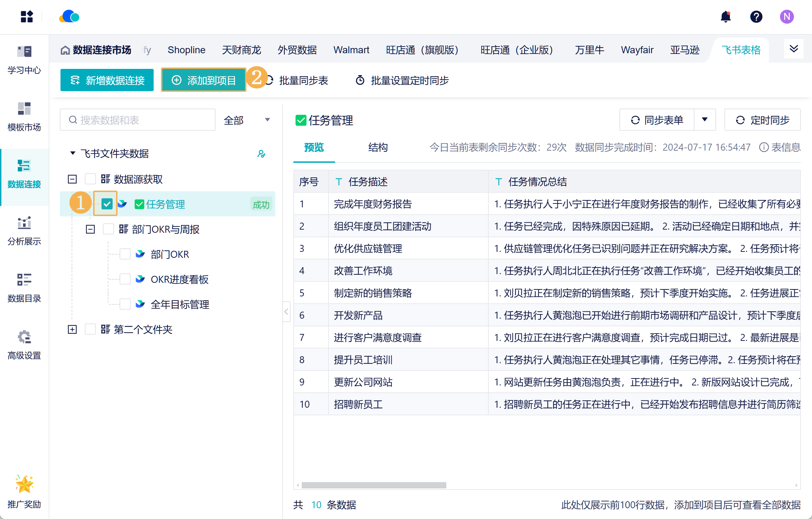Image resolution: width=812 pixels, height=519 pixels.
Task: Expand more data source tabs chevron
Action: click(x=794, y=49)
